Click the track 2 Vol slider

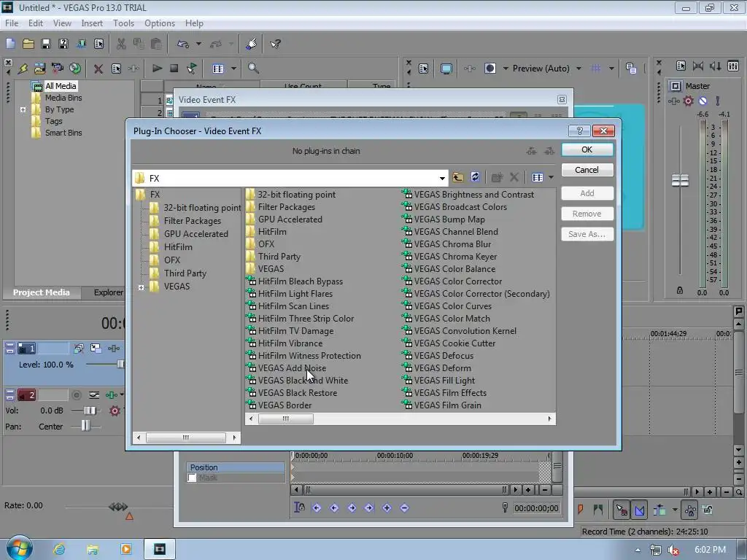coord(90,411)
